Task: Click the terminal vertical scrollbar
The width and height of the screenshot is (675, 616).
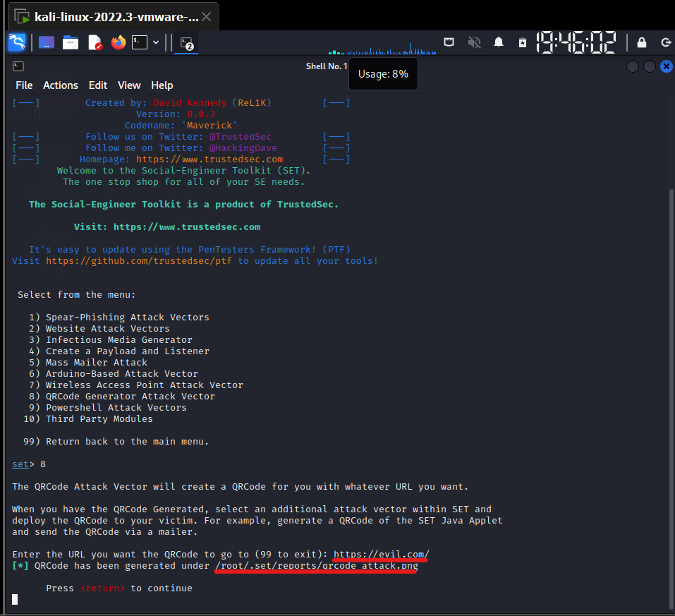Action: [669, 353]
